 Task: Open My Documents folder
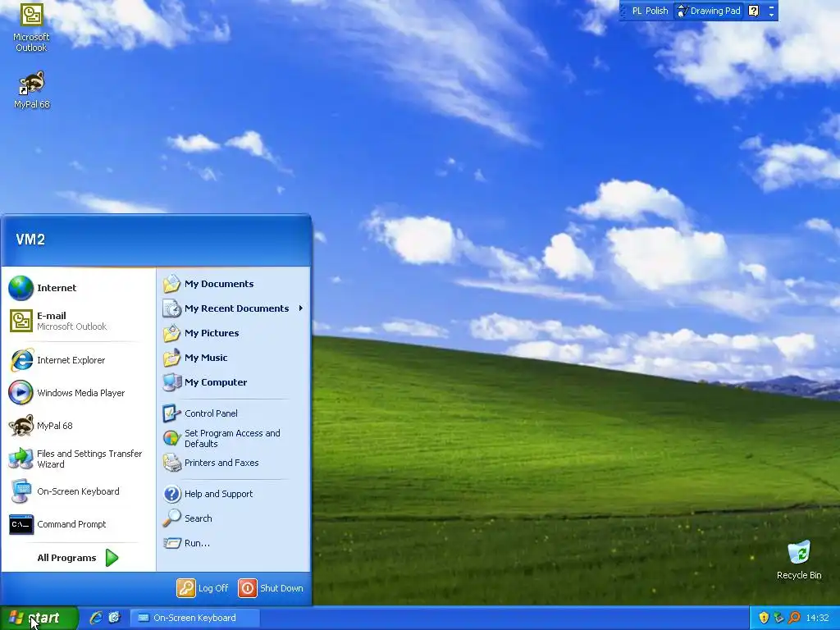(x=234, y=284)
